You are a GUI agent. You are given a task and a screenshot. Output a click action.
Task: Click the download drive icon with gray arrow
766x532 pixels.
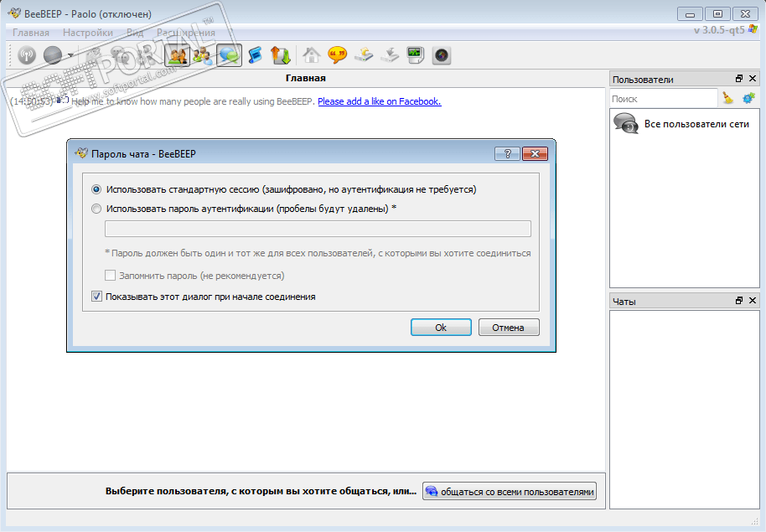[390, 55]
